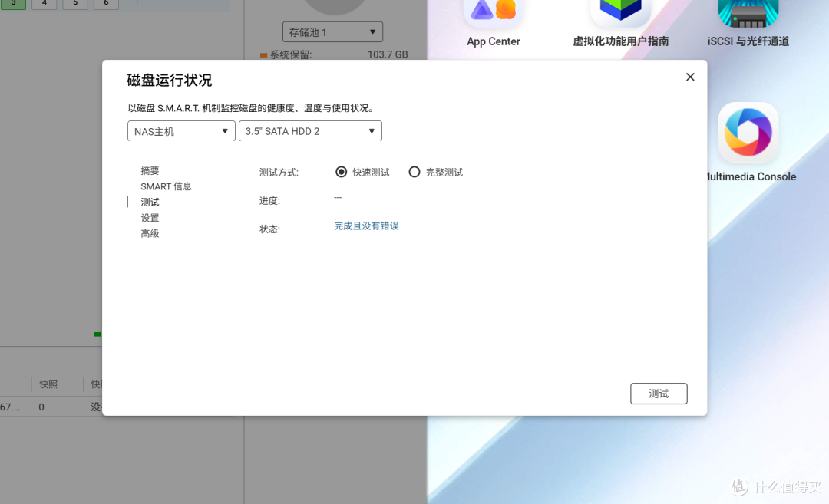The height and width of the screenshot is (504, 829).
Task: Select disk slot 6 in background panel
Action: coord(106,4)
